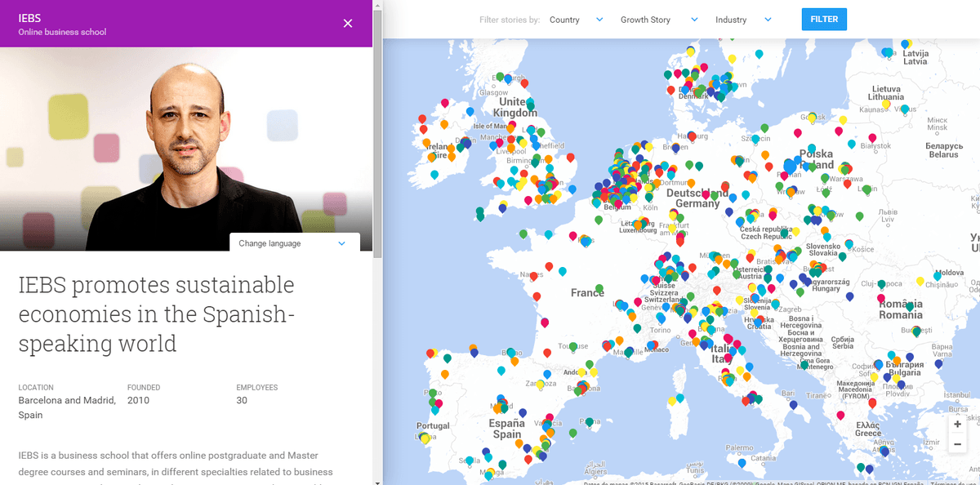The height and width of the screenshot is (485, 980).
Task: Select the "Barcelona and Madrid, Spain" location value
Action: [x=67, y=407]
